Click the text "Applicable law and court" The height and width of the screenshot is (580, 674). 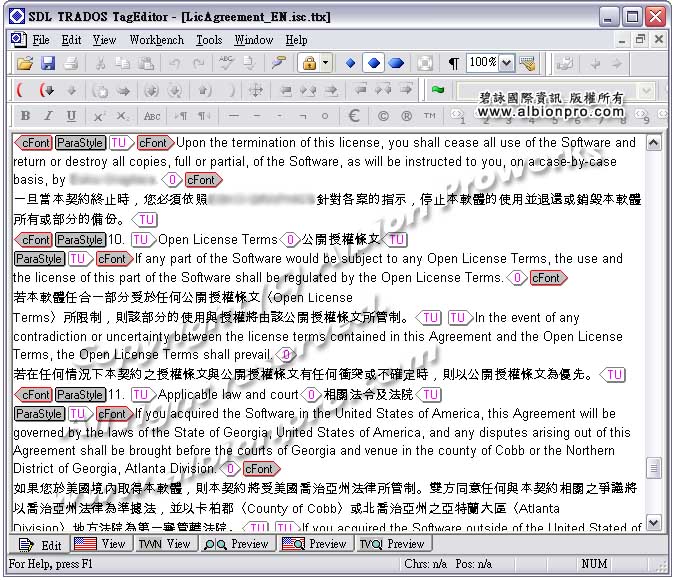[x=228, y=394]
